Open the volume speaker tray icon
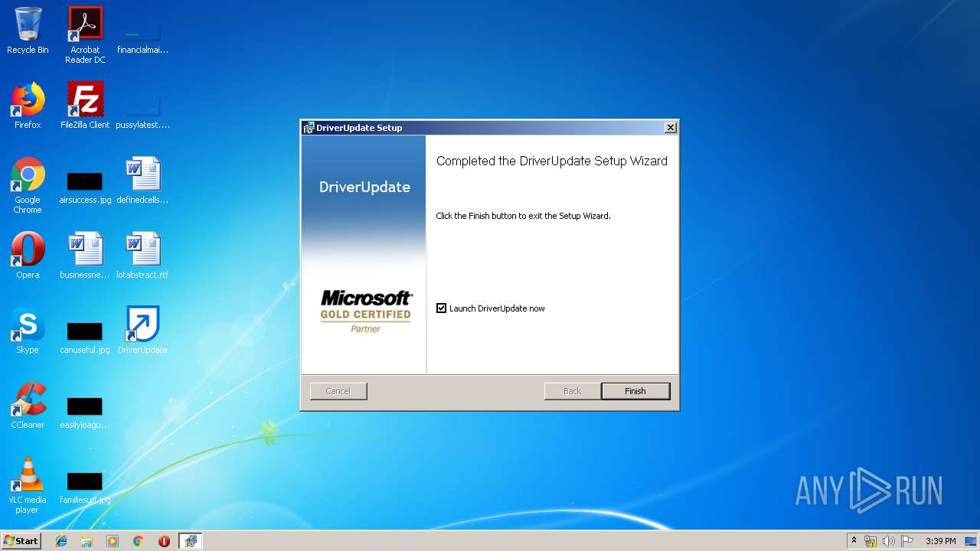This screenshot has width=980, height=551. coord(888,541)
